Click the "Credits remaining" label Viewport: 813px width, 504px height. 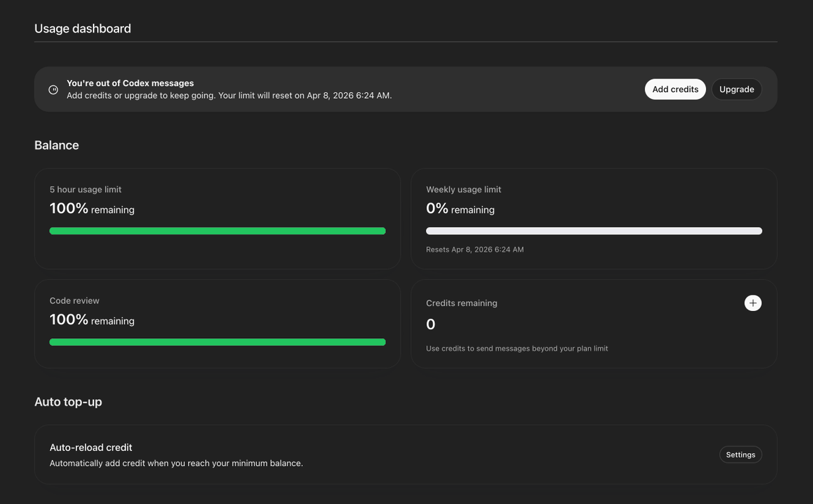pos(461,303)
